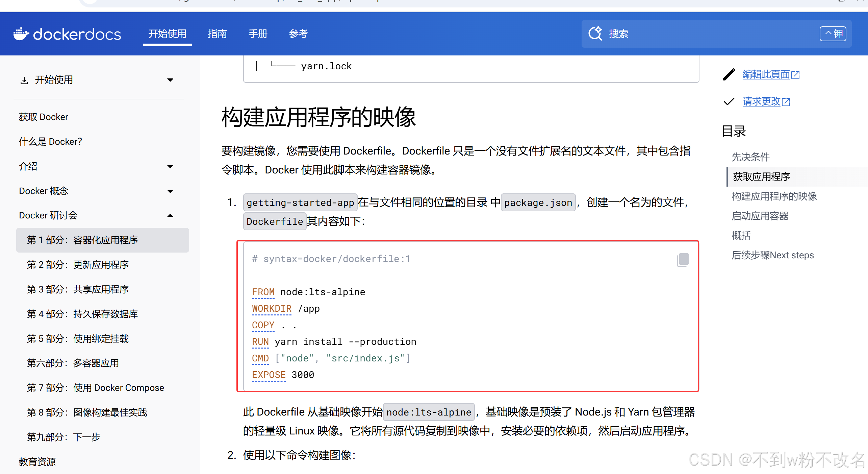Image resolution: width=868 pixels, height=474 pixels.
Task: Open the 手册 navigation tab
Action: [258, 33]
